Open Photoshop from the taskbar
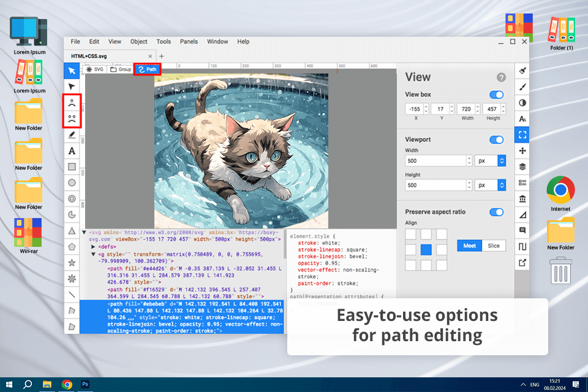 85,384
